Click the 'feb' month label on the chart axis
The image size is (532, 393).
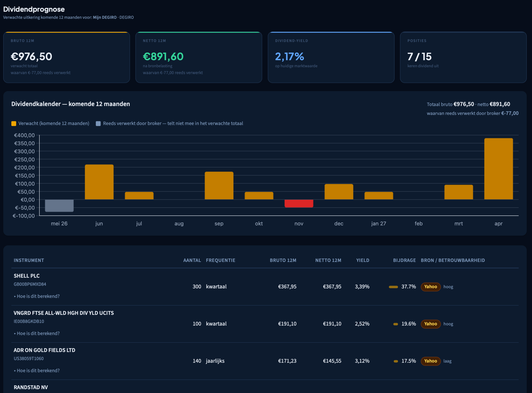pyautogui.click(x=419, y=224)
